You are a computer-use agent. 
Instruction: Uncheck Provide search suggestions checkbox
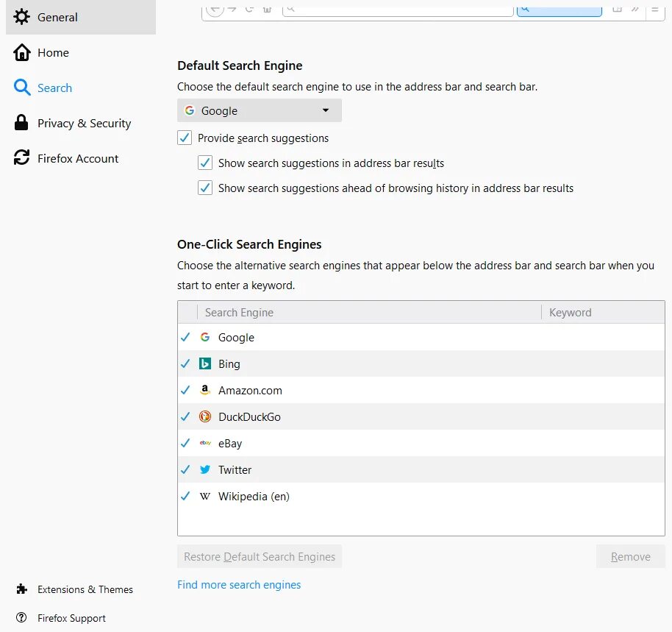[x=185, y=138]
